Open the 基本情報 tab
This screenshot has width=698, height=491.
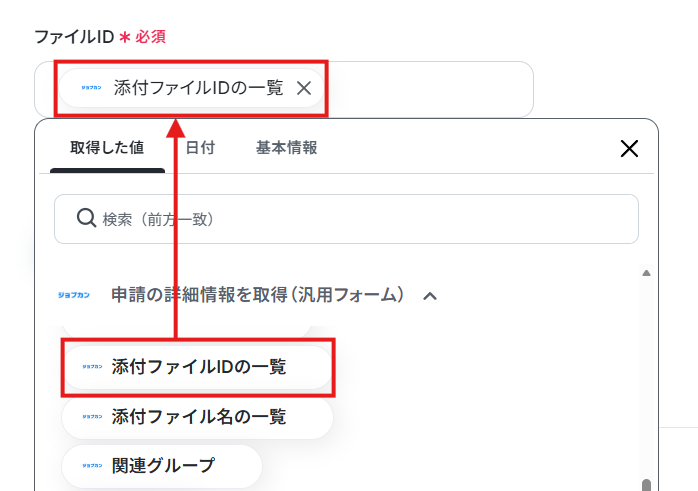click(286, 148)
